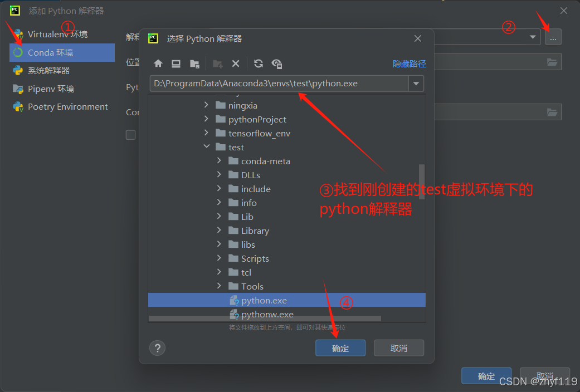The width and height of the screenshot is (580, 392).
Task: Select the pythonw.exe file icon
Action: coord(234,315)
